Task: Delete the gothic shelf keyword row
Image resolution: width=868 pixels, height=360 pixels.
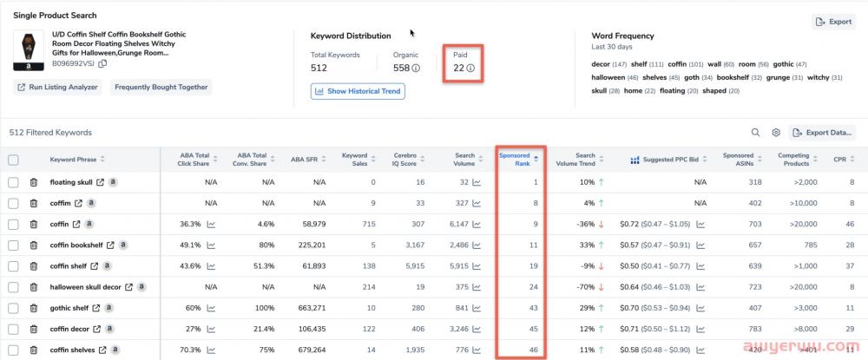Action: point(34,308)
